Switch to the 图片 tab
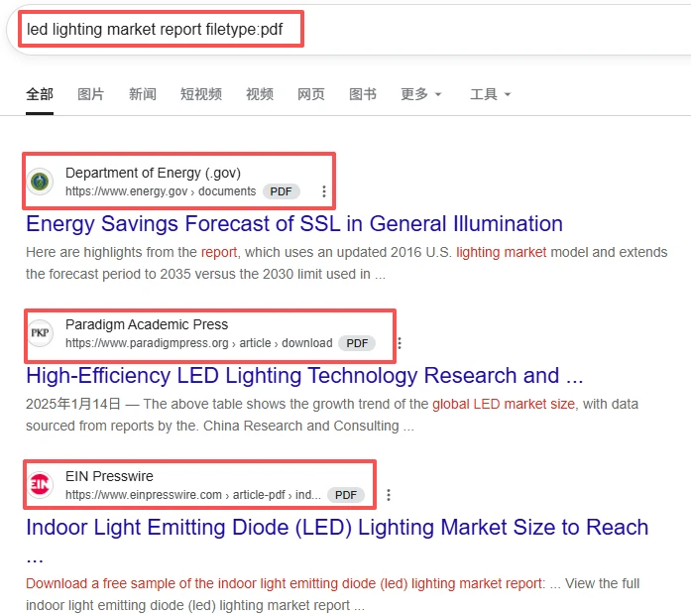Viewport: 691px width, 616px height. coord(91,94)
